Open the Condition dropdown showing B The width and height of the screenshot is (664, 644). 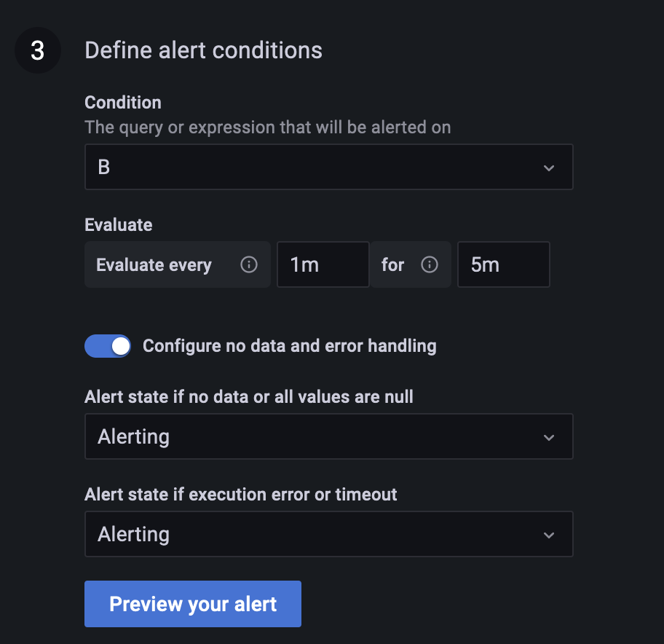tap(329, 167)
